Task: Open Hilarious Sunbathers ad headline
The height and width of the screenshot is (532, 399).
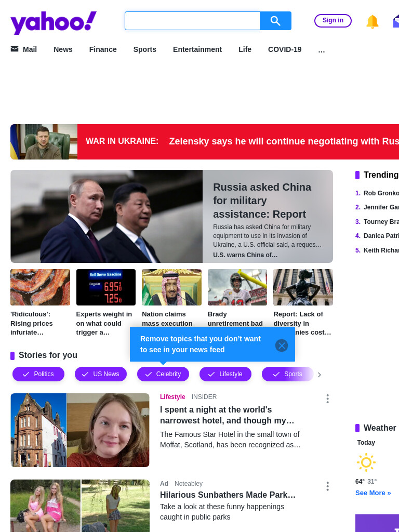Action: pyautogui.click(x=228, y=495)
